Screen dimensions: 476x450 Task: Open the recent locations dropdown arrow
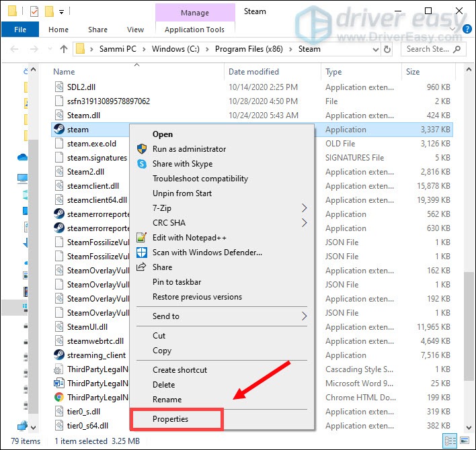(50, 49)
